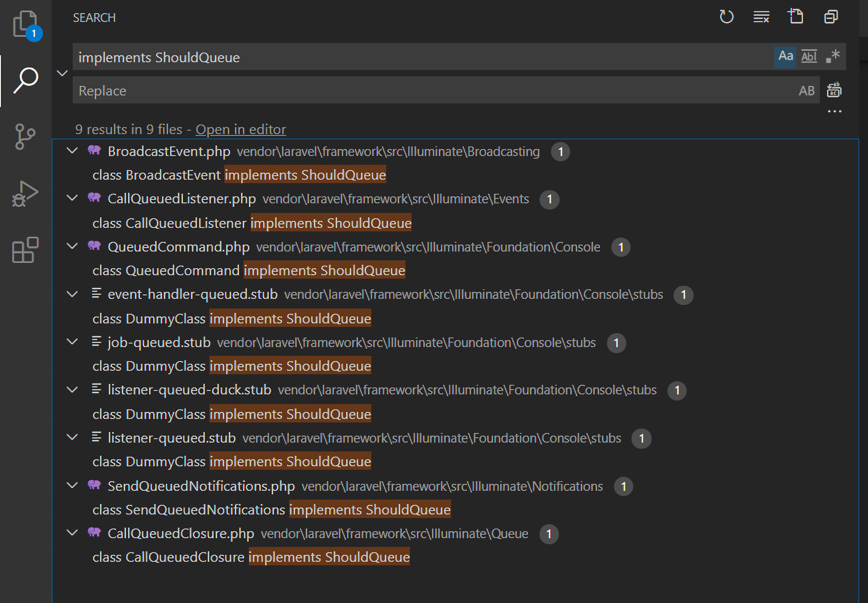Collapse the replace field chevron
This screenshot has height=603, width=868.
coord(62,73)
